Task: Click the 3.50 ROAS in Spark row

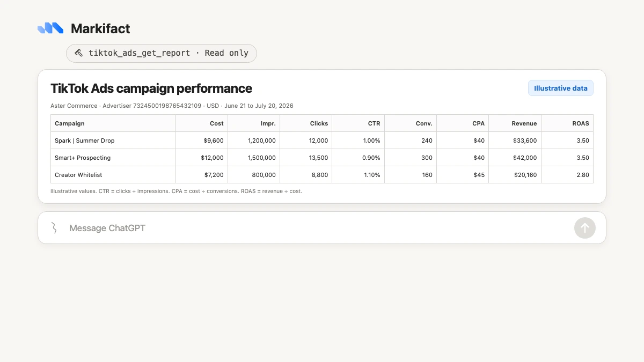Action: click(x=583, y=141)
